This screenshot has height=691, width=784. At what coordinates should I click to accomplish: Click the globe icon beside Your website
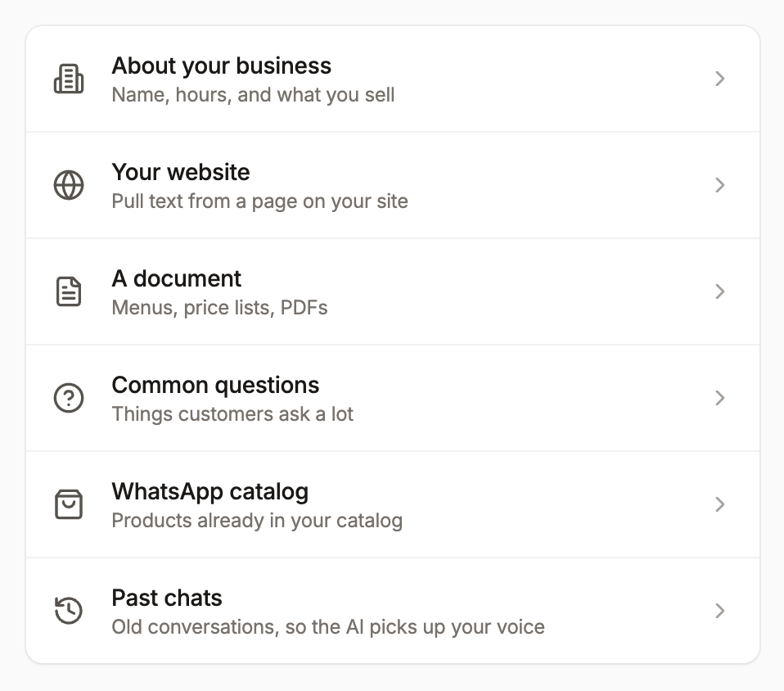(x=70, y=185)
